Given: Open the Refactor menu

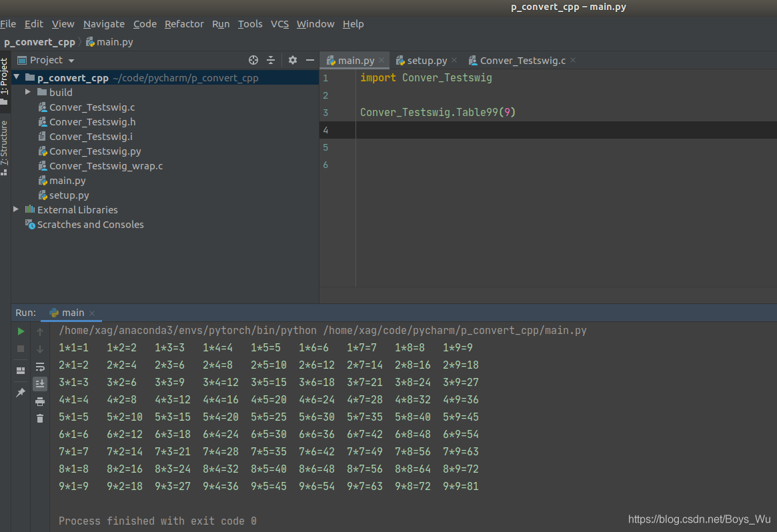Looking at the screenshot, I should tap(184, 24).
